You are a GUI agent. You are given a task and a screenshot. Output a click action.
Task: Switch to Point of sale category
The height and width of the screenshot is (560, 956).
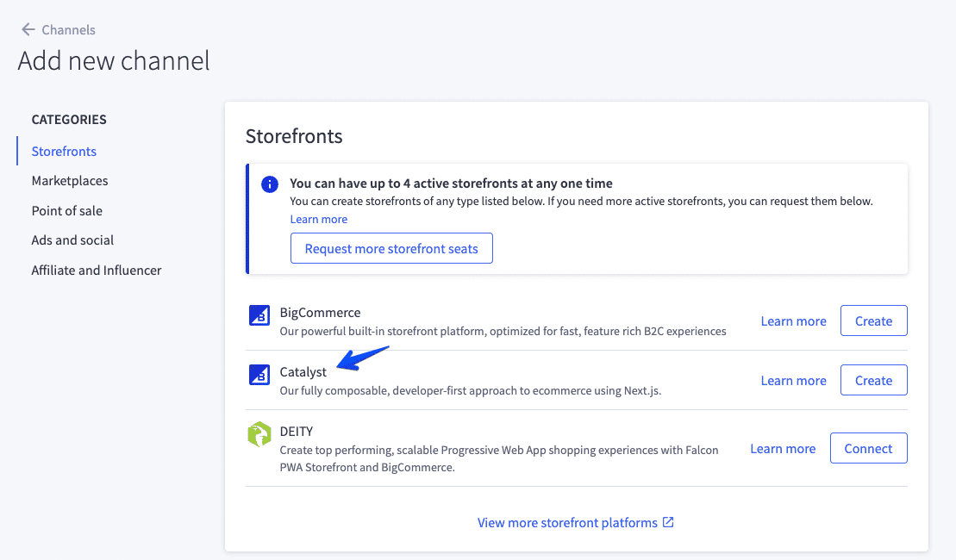click(66, 210)
